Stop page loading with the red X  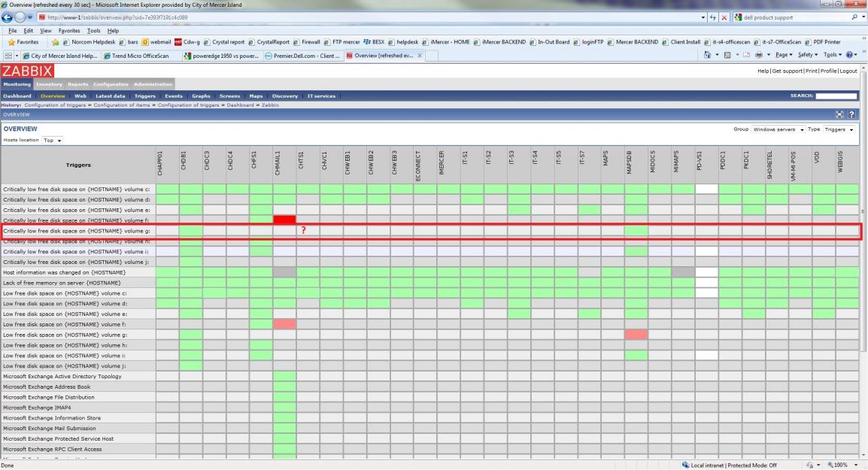pos(724,18)
